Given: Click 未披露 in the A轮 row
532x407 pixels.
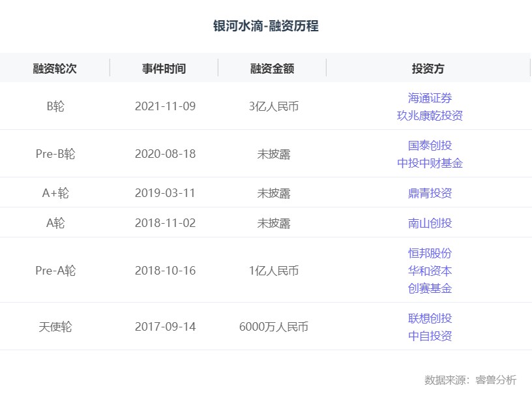Looking at the screenshot, I should coord(274,223).
